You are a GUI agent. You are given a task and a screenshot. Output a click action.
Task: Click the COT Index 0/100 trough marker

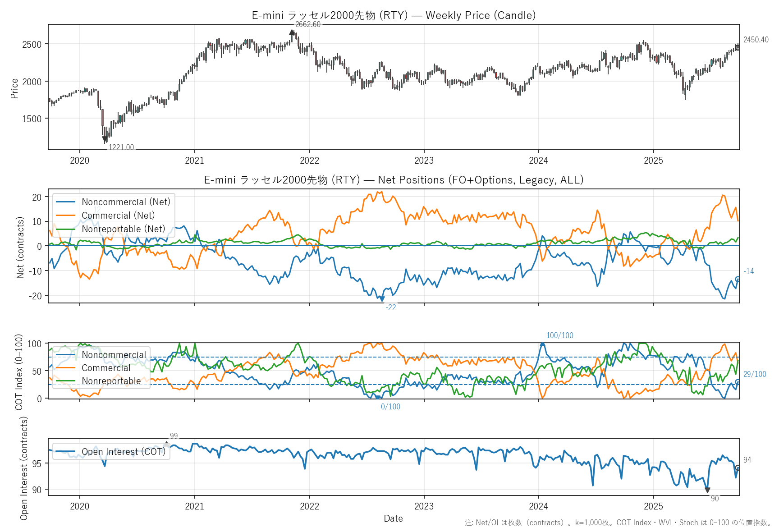(x=378, y=398)
